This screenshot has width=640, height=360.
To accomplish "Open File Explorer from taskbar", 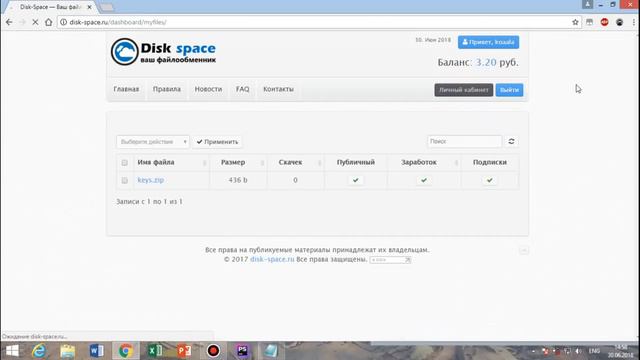I will (x=67, y=351).
